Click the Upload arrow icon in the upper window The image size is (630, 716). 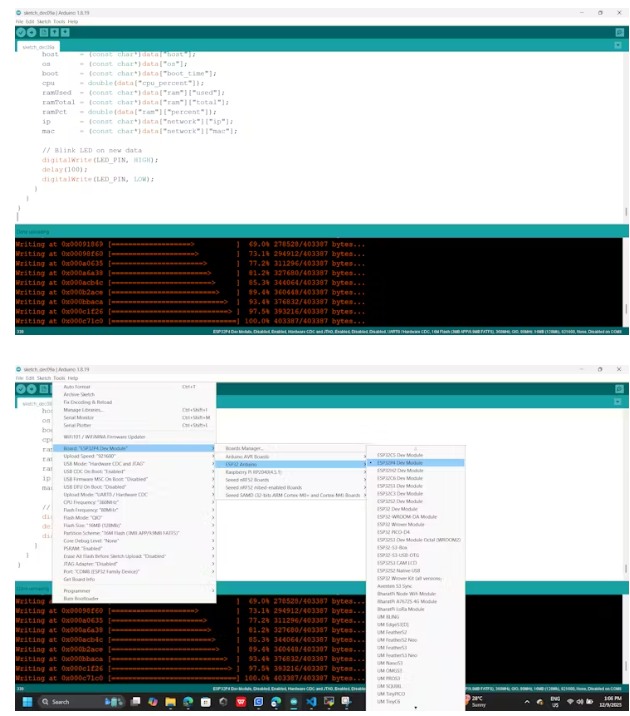pos(29,32)
